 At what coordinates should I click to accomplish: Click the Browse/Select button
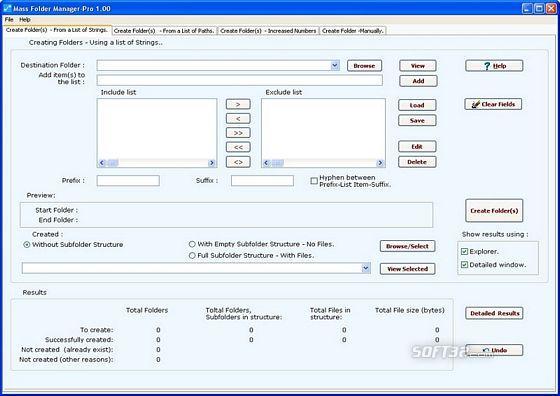click(x=408, y=246)
